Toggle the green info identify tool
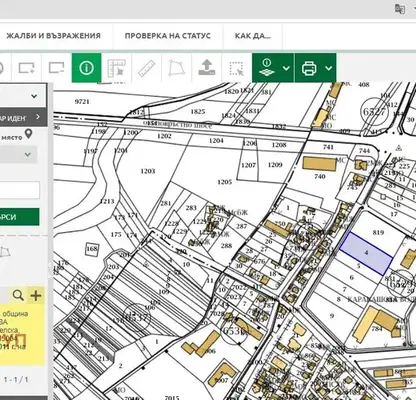Screen dimensions: 416x400 (86, 68)
